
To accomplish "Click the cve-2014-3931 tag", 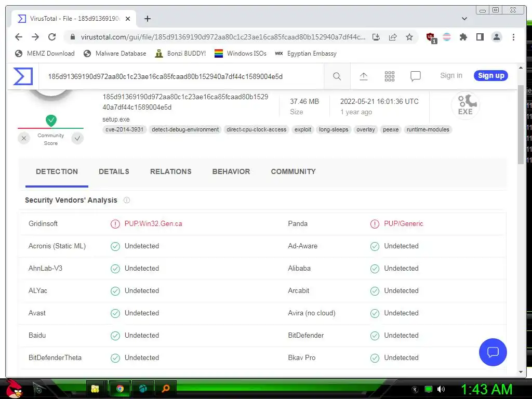I will pyautogui.click(x=125, y=129).
